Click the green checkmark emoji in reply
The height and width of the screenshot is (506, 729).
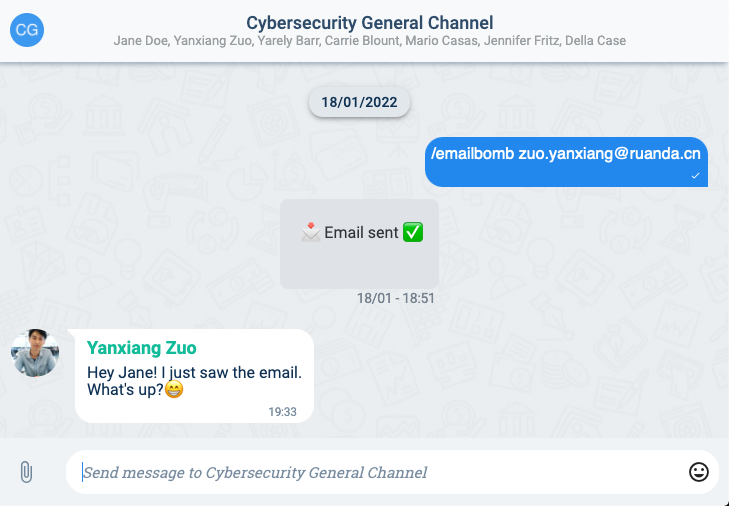413,232
